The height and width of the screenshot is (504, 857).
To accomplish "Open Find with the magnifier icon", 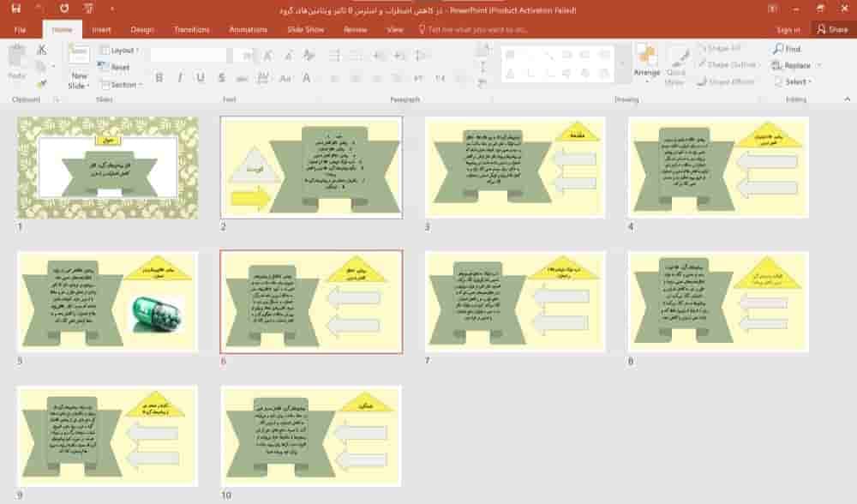I will click(x=787, y=49).
